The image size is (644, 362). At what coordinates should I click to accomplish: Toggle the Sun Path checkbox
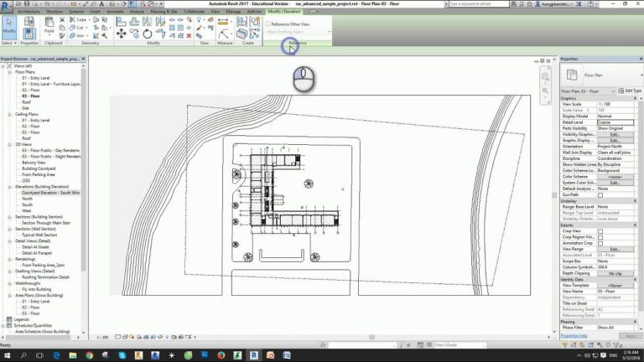(x=600, y=194)
